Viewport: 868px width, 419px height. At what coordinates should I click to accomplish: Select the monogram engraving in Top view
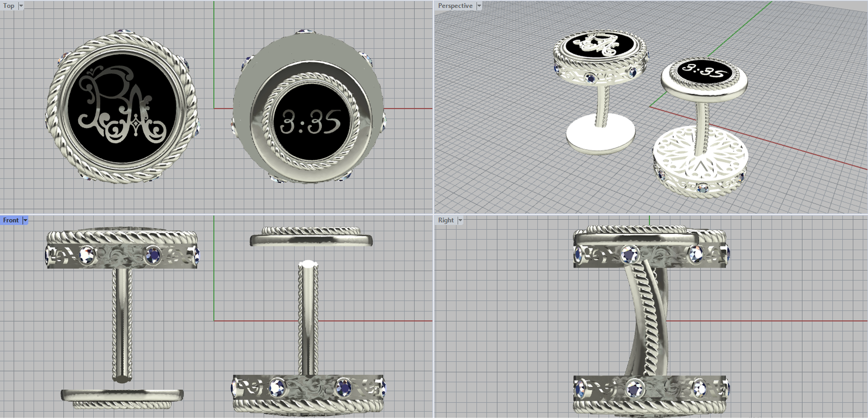pos(122,109)
